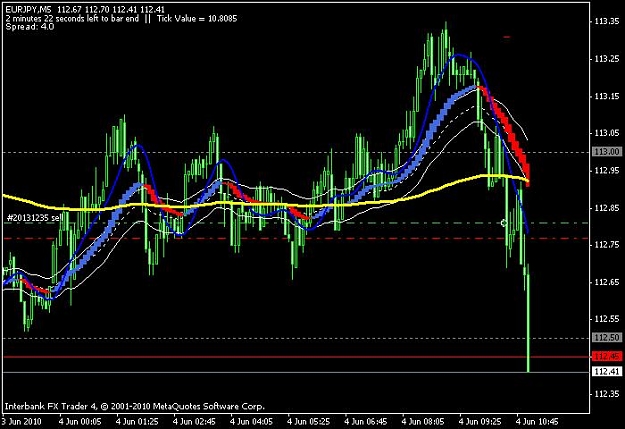Viewport: 625px width, 429px height.
Task: Click the 4 Jun 00:05 time label
Action: [80, 421]
